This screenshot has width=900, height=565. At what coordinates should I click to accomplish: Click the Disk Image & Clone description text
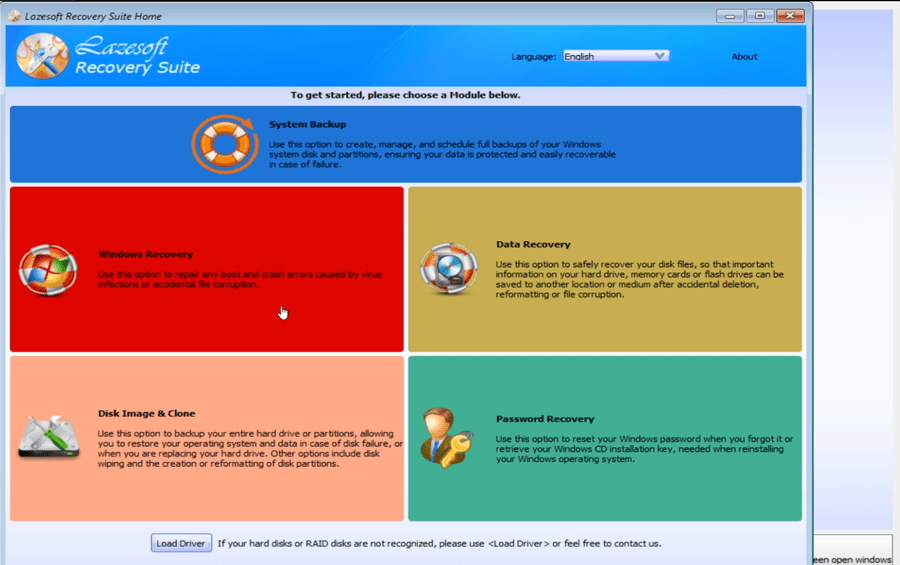pyautogui.click(x=250, y=448)
